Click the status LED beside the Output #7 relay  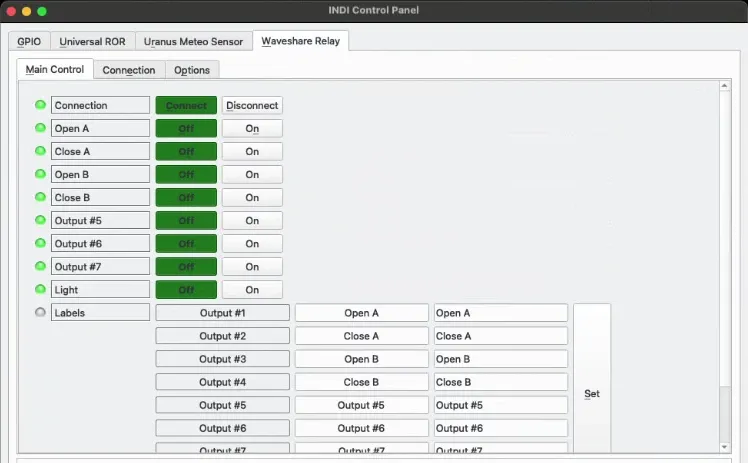[x=41, y=266]
